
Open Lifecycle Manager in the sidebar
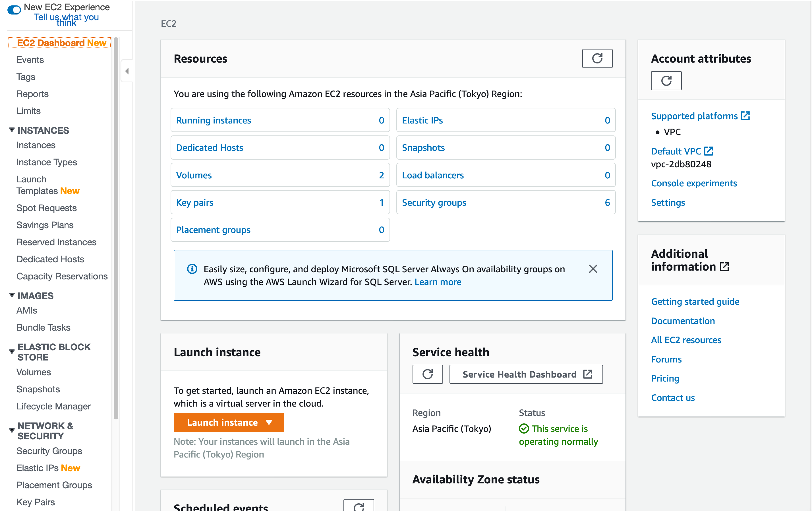[x=54, y=406]
